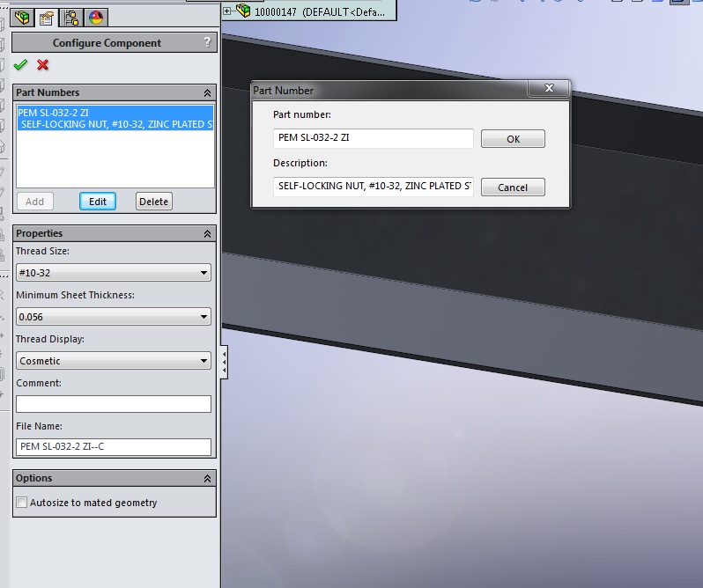Cancel the Part Number dialog
Screen dimensions: 703x588
pos(513,187)
